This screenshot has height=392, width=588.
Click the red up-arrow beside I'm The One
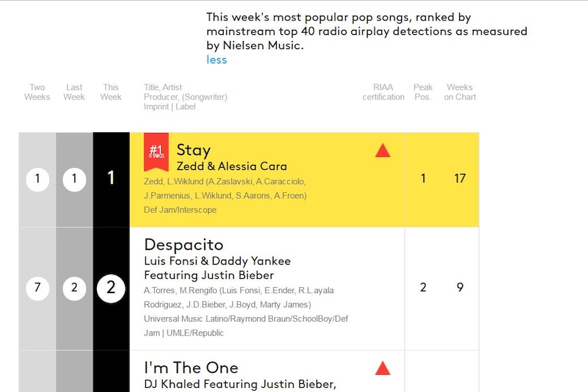(383, 368)
